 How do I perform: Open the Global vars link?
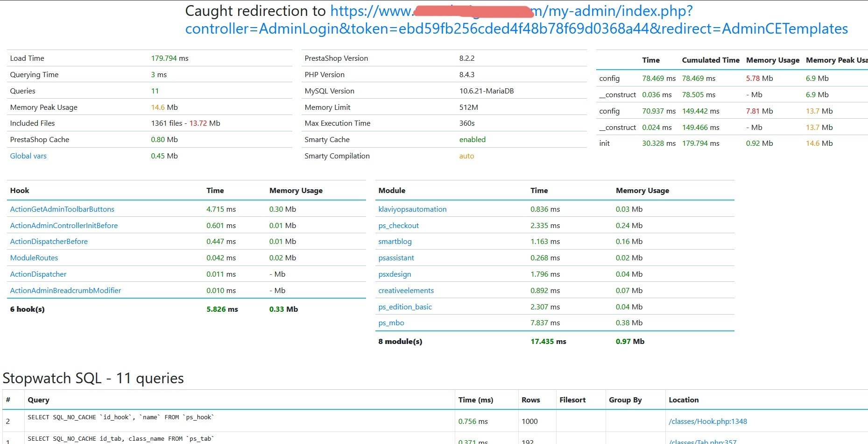click(x=28, y=156)
